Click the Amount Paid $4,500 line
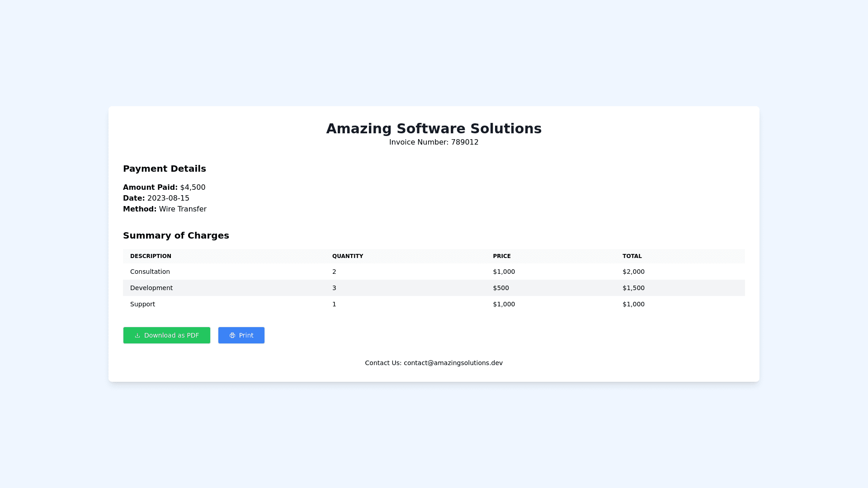868x488 pixels. (164, 188)
